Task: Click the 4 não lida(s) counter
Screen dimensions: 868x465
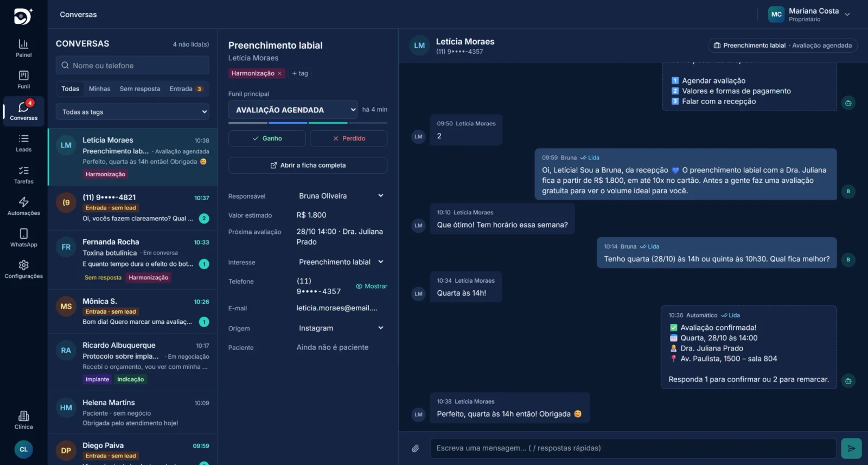Action: point(191,44)
